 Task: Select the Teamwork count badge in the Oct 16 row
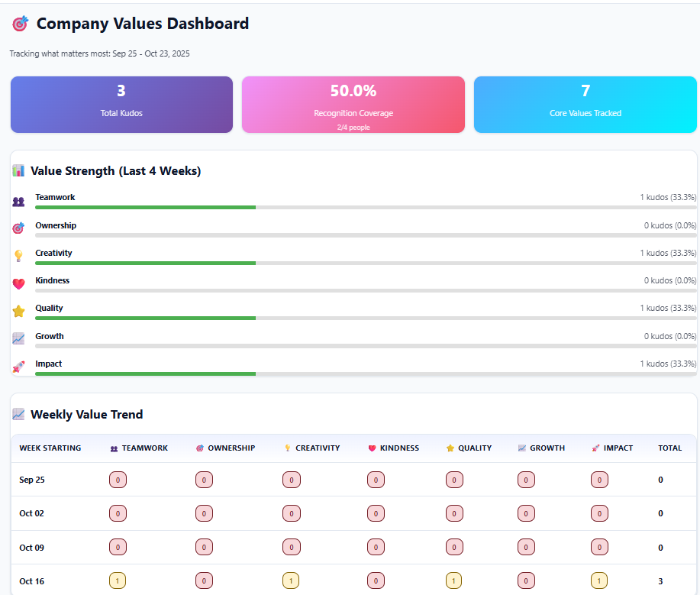coord(118,580)
